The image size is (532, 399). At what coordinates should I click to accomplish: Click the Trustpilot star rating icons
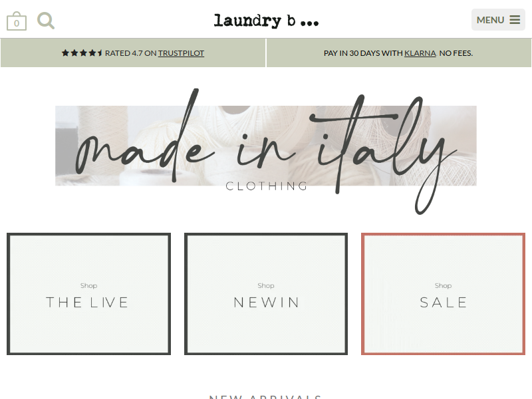pos(82,53)
